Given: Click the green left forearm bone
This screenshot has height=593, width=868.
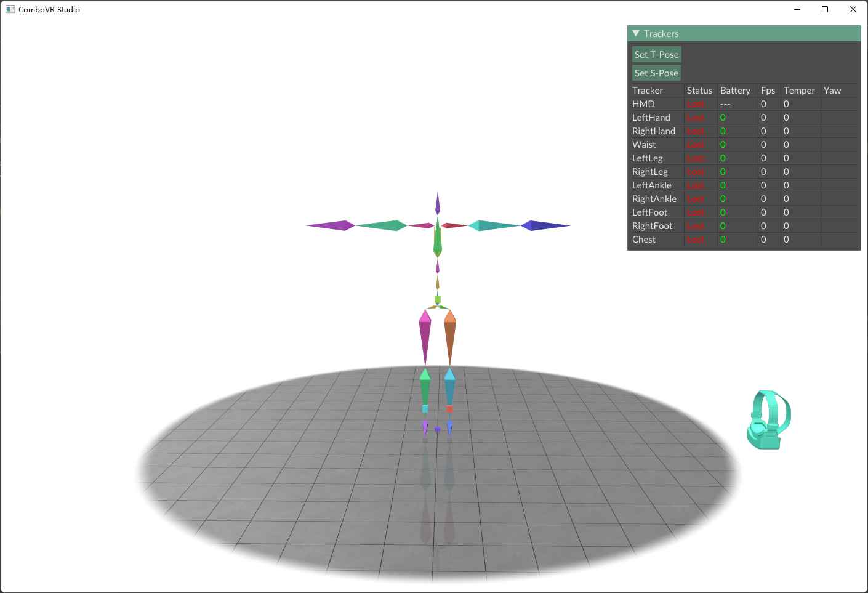Looking at the screenshot, I should [381, 225].
